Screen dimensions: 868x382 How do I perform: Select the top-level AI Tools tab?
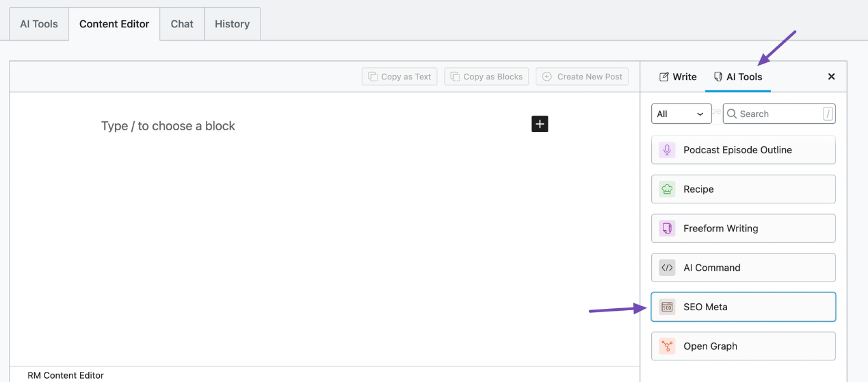pos(39,24)
